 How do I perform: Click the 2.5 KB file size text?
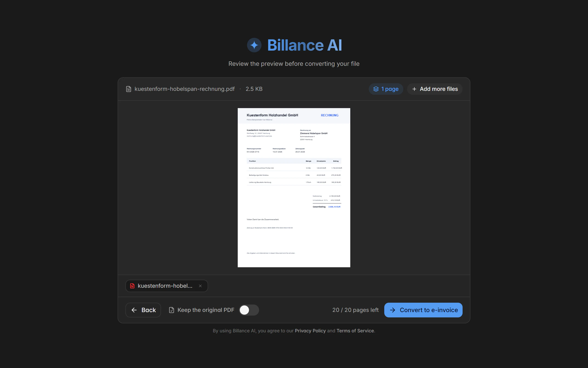[254, 89]
